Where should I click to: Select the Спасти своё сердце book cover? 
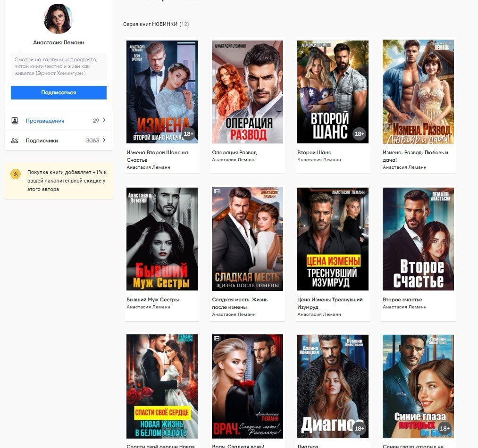(162, 386)
